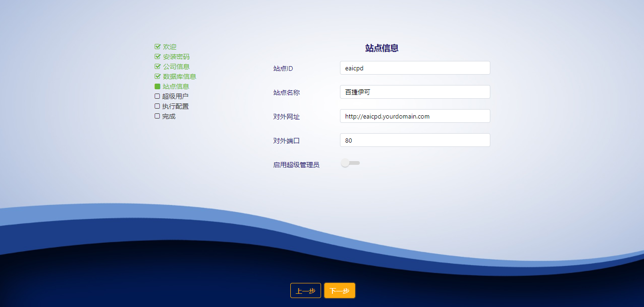Click the 站点名称 field label
Screen dimensions: 644x307
(287, 93)
